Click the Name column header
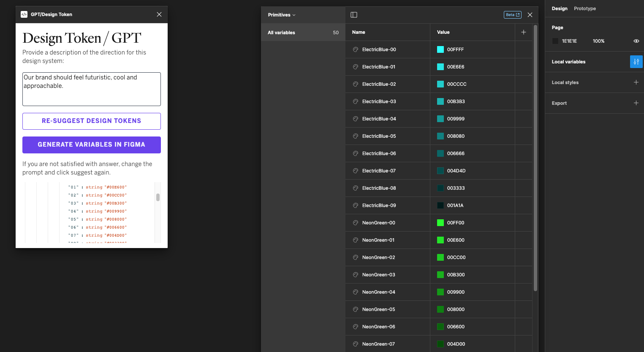644x352 pixels. [359, 32]
